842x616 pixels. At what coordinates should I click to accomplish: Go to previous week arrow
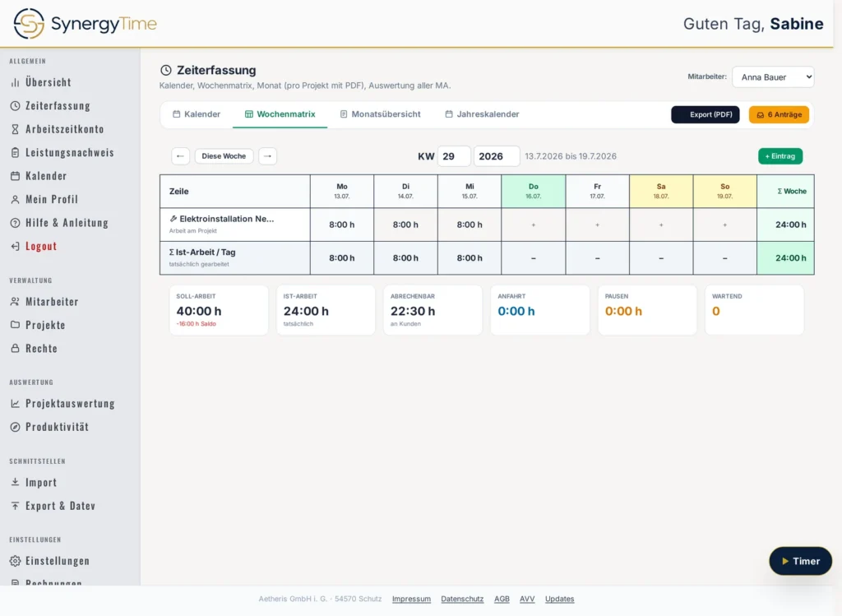pos(180,156)
